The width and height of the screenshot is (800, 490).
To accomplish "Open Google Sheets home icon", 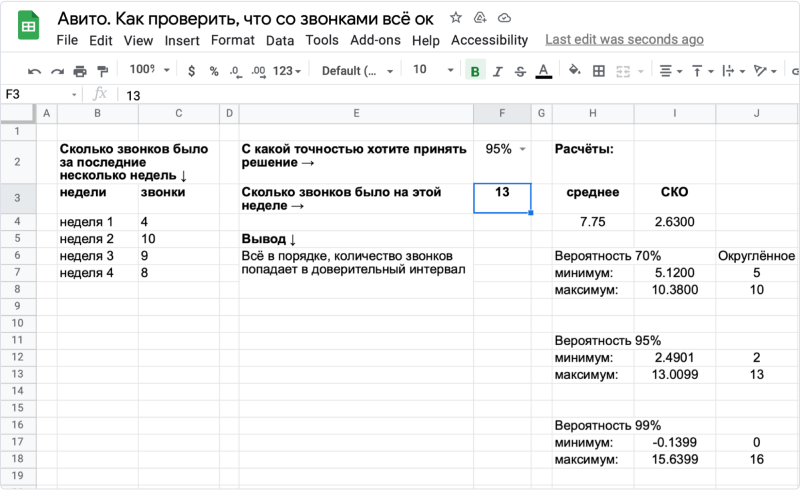I will [x=28, y=28].
